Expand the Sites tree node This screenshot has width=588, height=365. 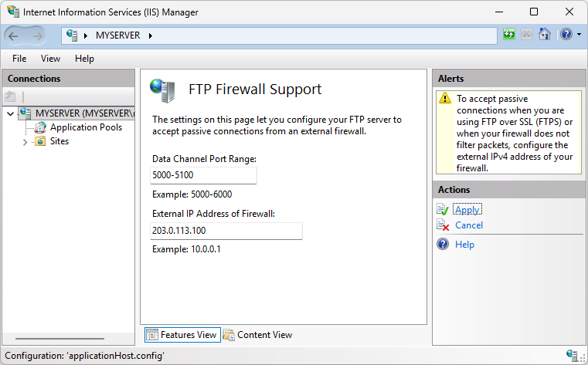pos(25,142)
